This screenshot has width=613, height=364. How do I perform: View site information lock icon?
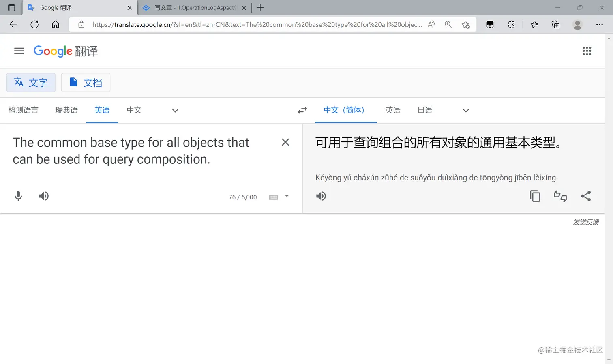[x=81, y=24]
